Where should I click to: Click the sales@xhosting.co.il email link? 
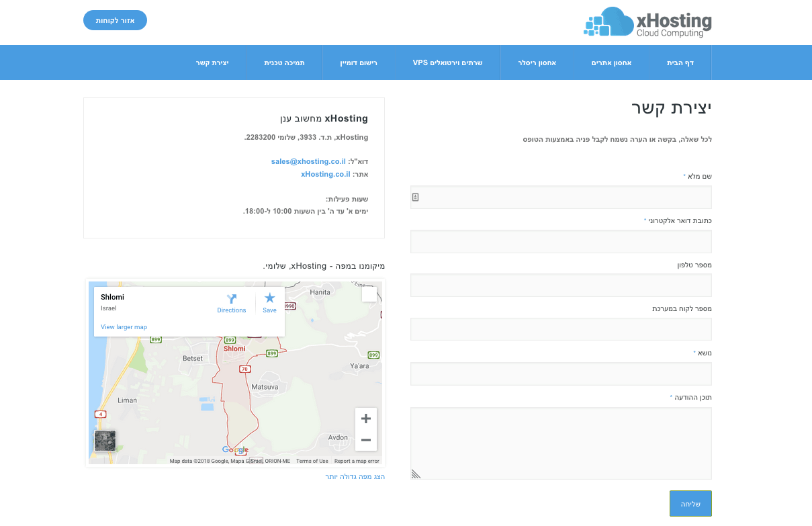coord(308,161)
